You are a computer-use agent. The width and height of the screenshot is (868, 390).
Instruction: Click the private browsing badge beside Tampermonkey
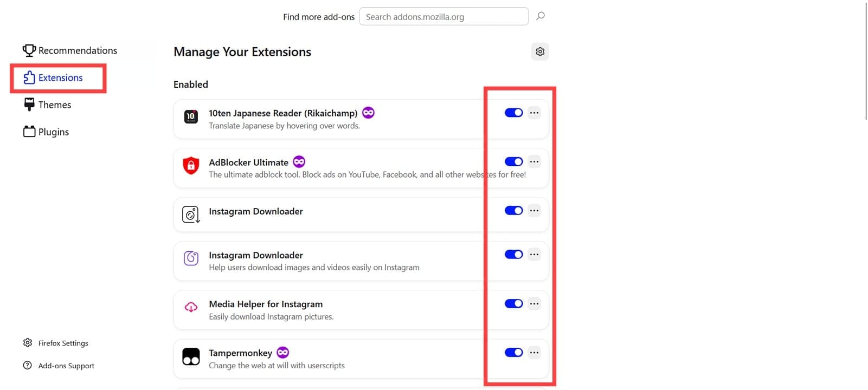coord(282,353)
